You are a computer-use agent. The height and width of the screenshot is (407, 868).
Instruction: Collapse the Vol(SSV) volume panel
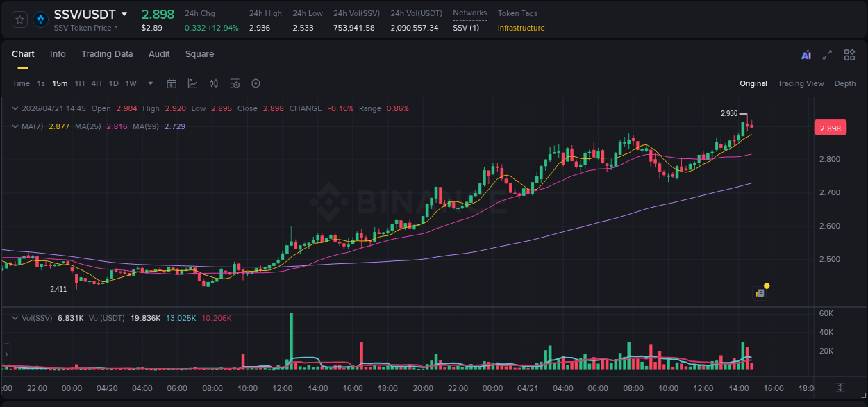(14, 317)
